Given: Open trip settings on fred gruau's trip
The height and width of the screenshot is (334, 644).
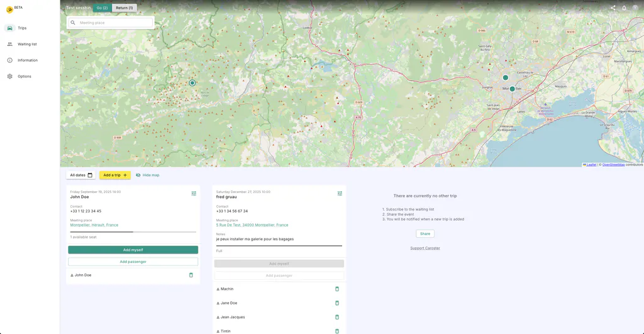Looking at the screenshot, I should 340,194.
